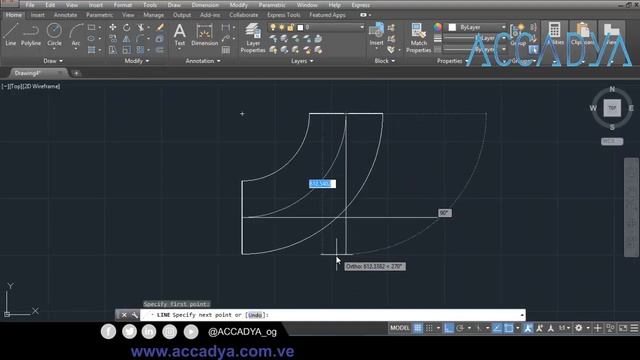Close the command line panel
The width and height of the screenshot is (640, 360).
[x=124, y=315]
